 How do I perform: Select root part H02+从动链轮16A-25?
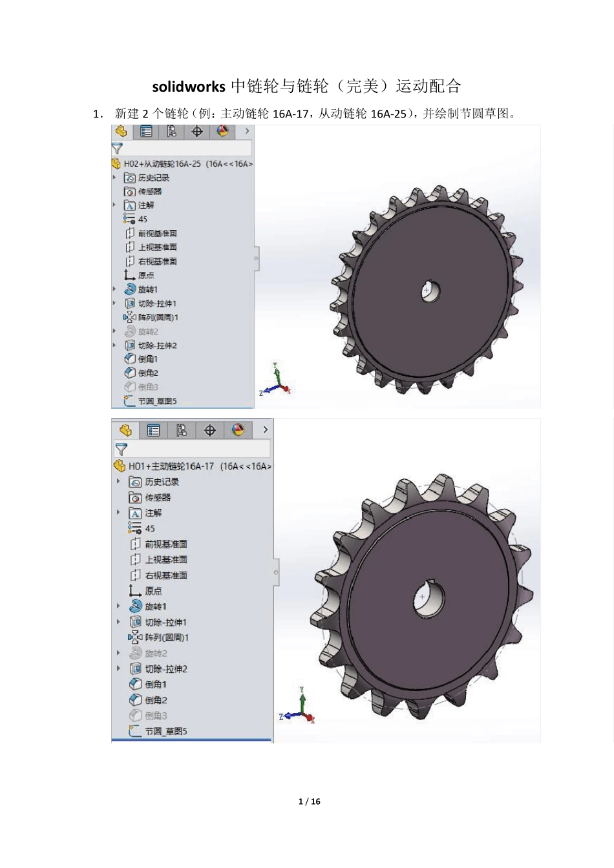pyautogui.click(x=182, y=164)
